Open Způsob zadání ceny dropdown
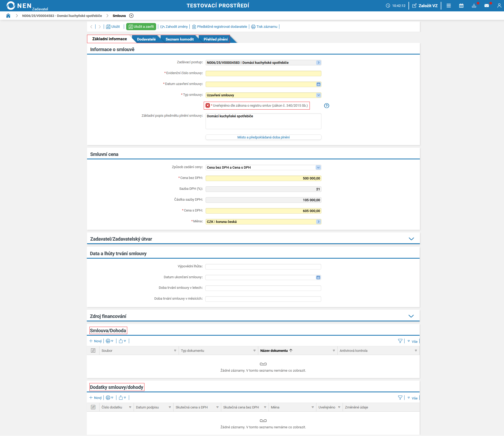This screenshot has height=436, width=504. 318,168
